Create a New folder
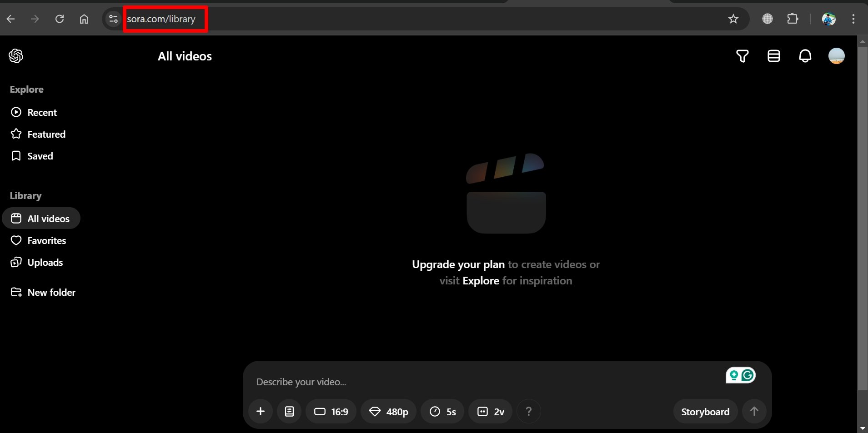The image size is (868, 433). coord(43,292)
